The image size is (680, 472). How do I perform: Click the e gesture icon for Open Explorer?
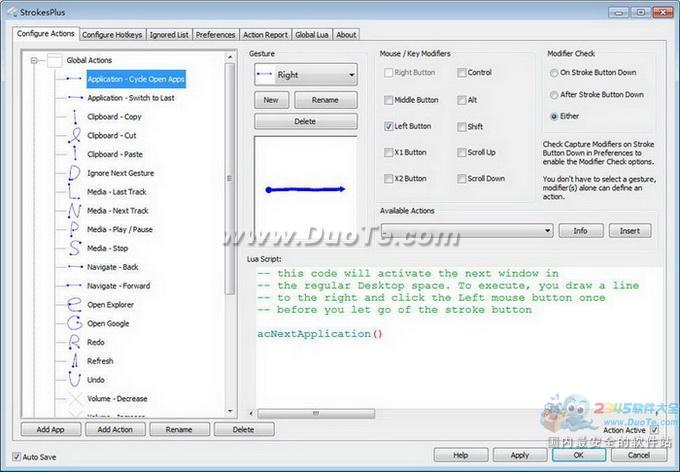[x=74, y=305]
